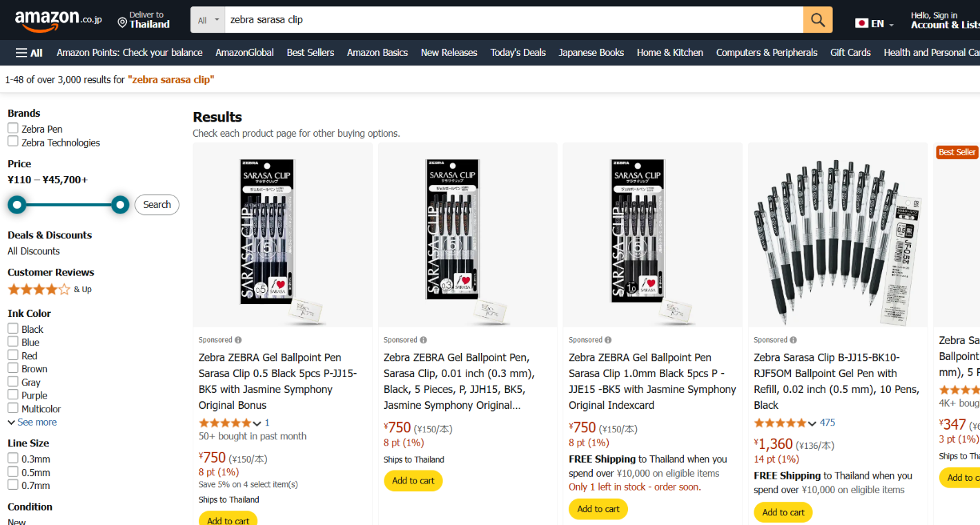Click the Japan flag language icon
The image size is (980, 525).
pyautogui.click(x=861, y=23)
